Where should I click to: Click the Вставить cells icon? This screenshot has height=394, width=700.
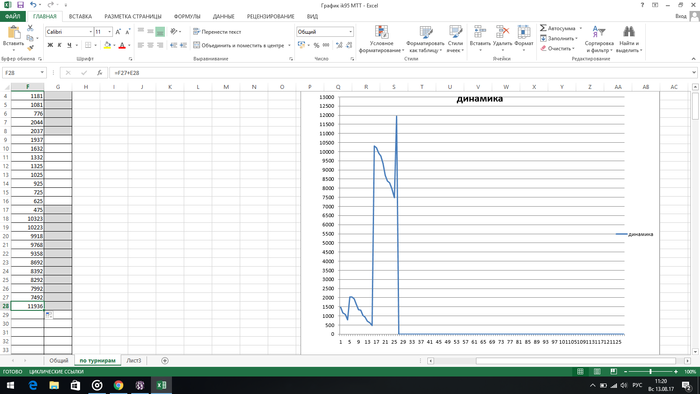tap(480, 32)
